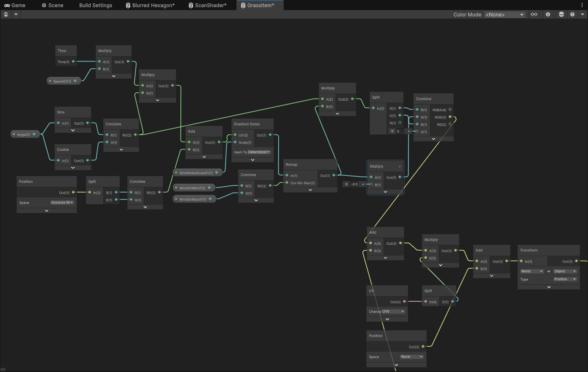Image resolution: width=588 pixels, height=372 pixels.
Task: Expand the Gradient Noise node chevron
Action: (252, 160)
